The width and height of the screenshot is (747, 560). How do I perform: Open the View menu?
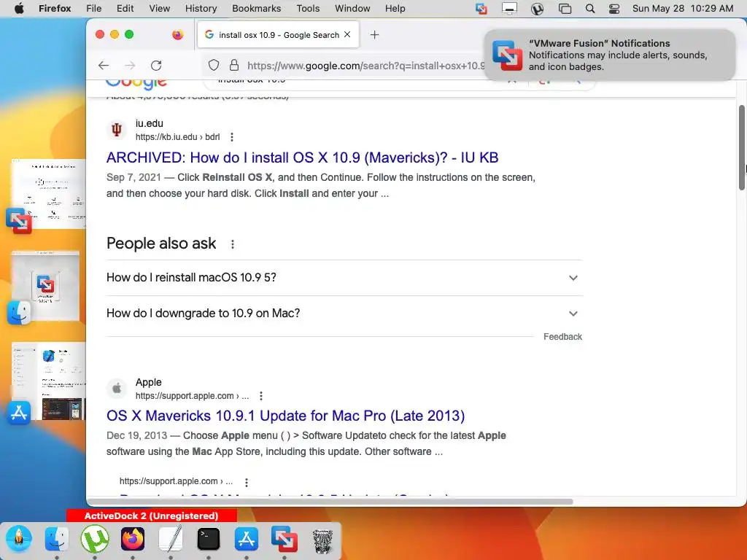point(159,8)
